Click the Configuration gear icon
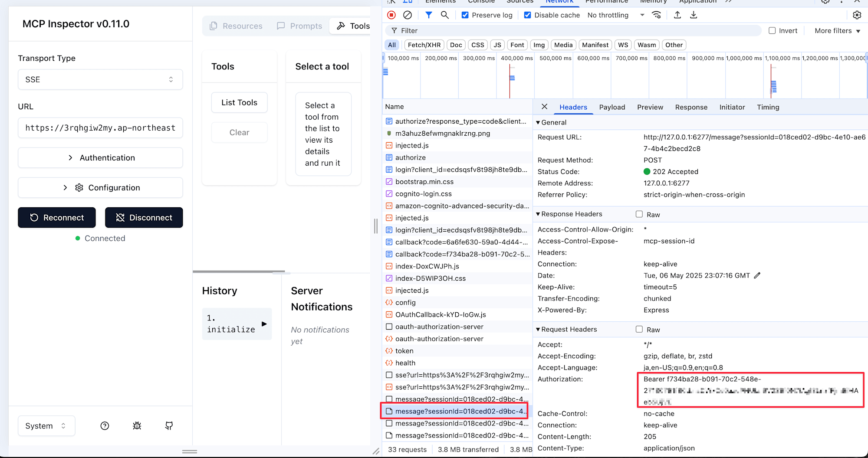The width and height of the screenshot is (868, 458). 79,188
